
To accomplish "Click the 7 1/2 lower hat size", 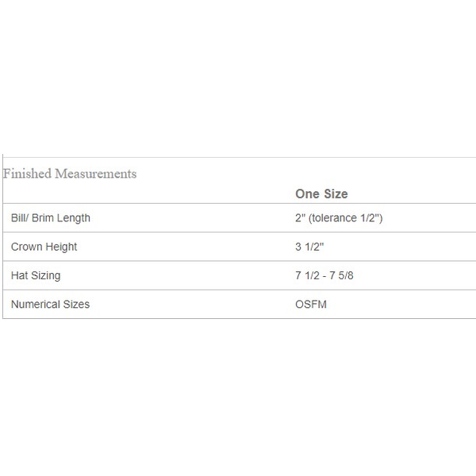I will [307, 275].
